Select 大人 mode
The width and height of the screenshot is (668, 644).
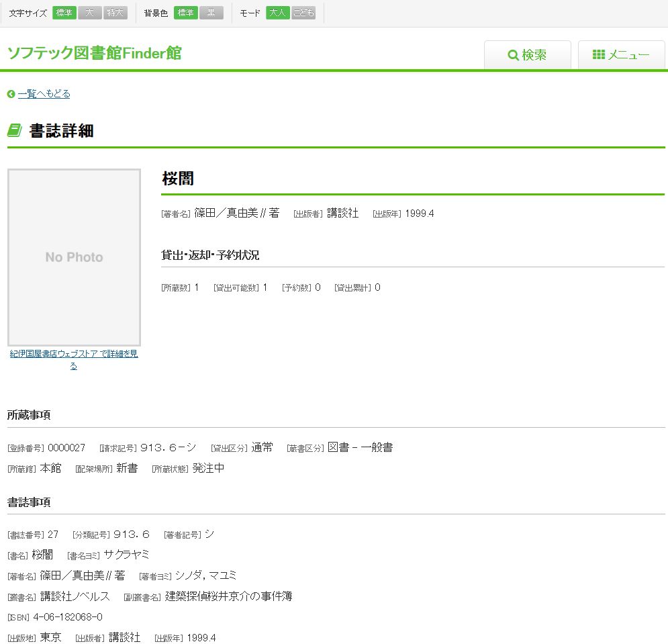click(x=277, y=13)
